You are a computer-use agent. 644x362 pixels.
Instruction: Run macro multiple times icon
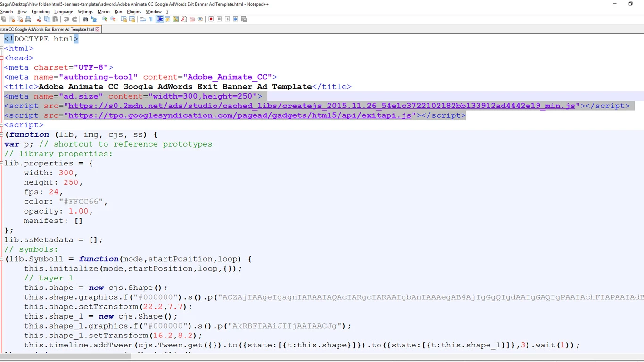[x=235, y=19]
